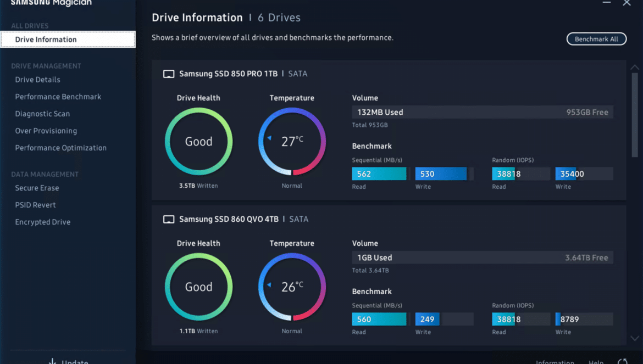The width and height of the screenshot is (643, 364).
Task: Click the 6 Drives count in the header
Action: point(279,18)
